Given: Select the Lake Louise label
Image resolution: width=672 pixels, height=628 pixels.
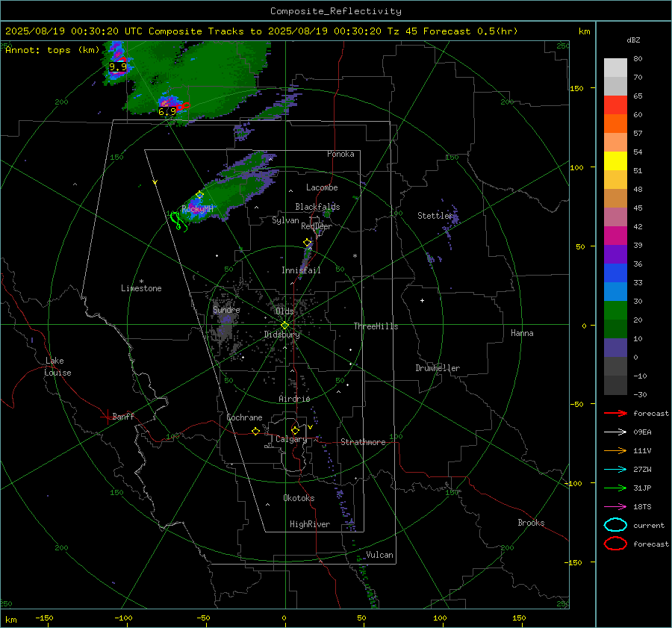Looking at the screenshot, I should pos(57,367).
